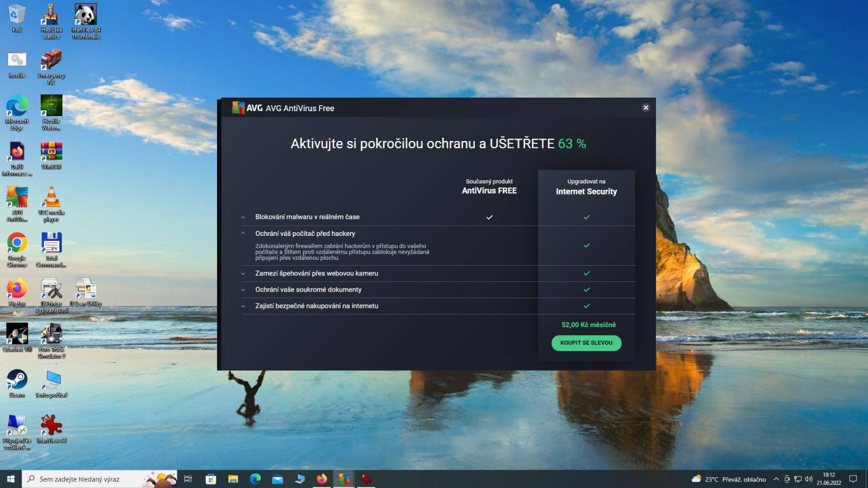This screenshot has width=868, height=488.
Task: Launch WinRAR from desktop
Action: (51, 156)
